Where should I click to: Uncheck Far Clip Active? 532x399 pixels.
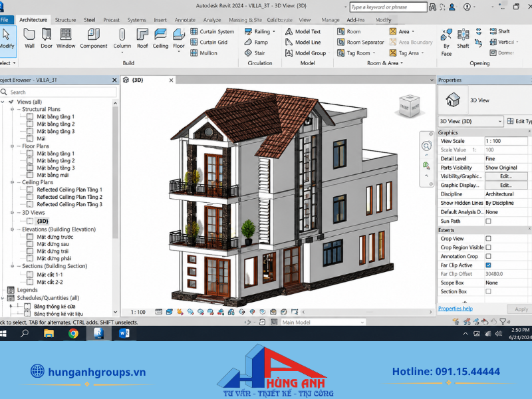488,265
